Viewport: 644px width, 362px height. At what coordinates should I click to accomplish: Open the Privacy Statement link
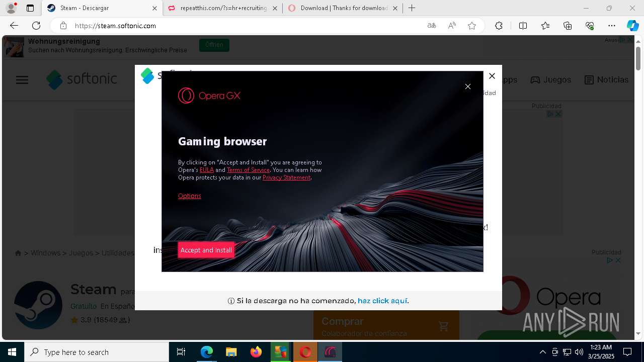286,177
